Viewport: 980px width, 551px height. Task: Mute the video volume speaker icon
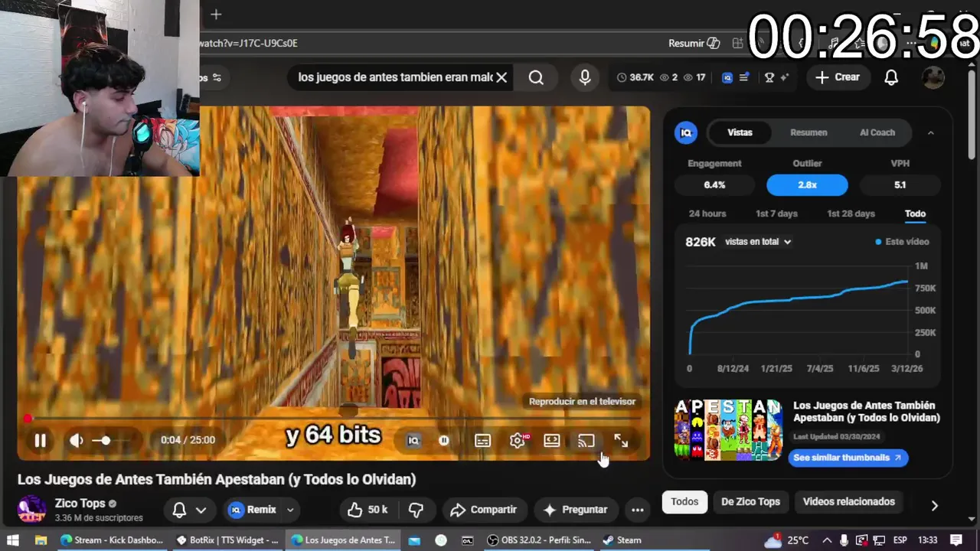(76, 440)
